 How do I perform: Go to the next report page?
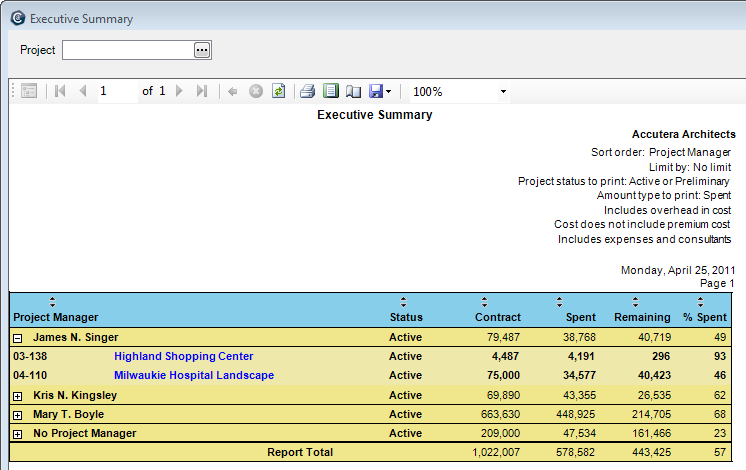(x=180, y=91)
